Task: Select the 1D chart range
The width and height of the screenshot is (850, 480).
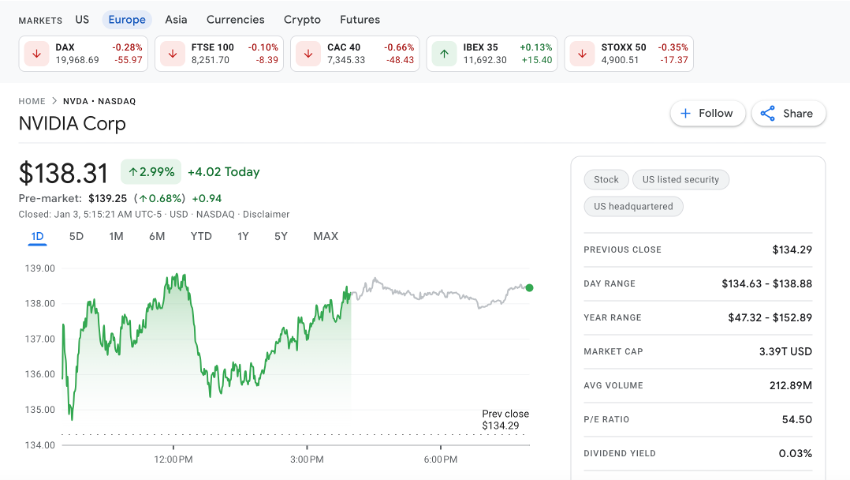Action: coord(37,236)
